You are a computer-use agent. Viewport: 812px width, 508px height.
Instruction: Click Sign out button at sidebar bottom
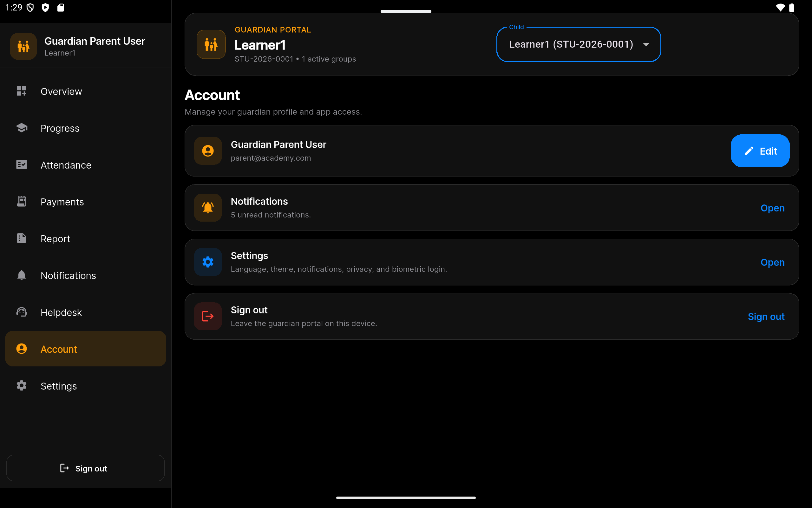[x=86, y=468]
